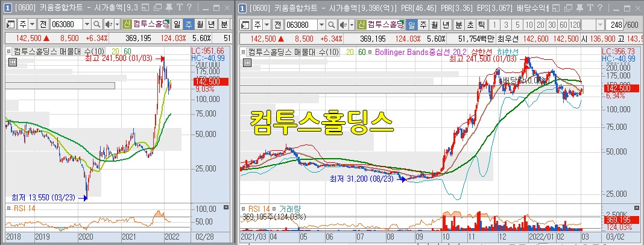Click the layout icon in right window title bar

pyautogui.click(x=556, y=7)
